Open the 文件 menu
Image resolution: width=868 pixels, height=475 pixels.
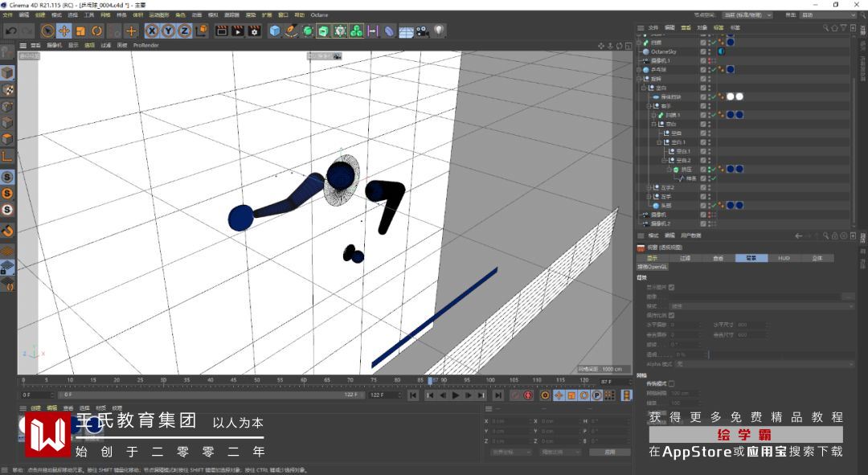pos(8,15)
